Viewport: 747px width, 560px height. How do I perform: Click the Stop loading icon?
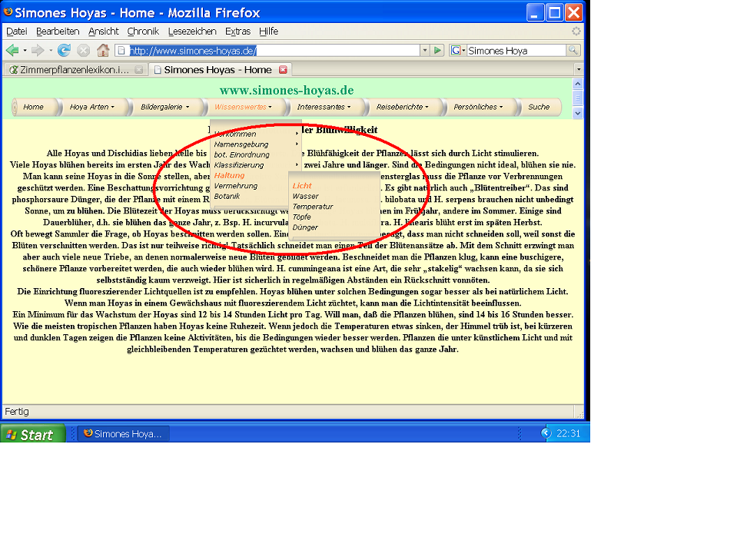[x=83, y=51]
